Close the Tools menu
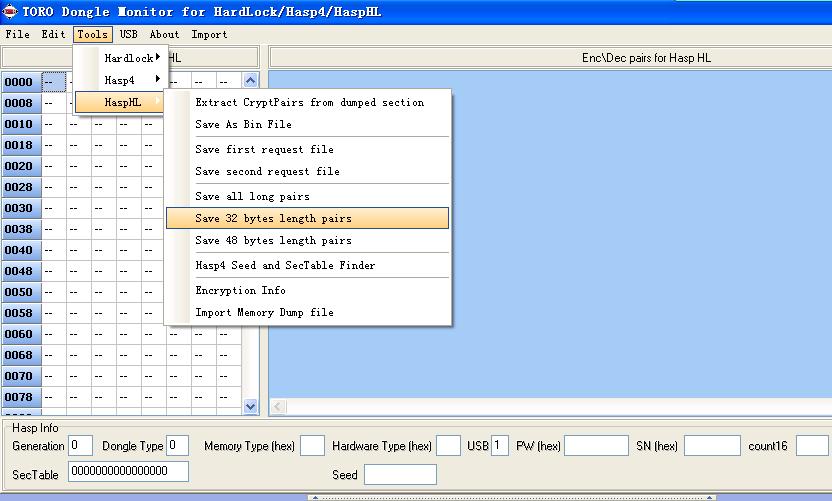The image size is (832, 501). click(x=93, y=34)
